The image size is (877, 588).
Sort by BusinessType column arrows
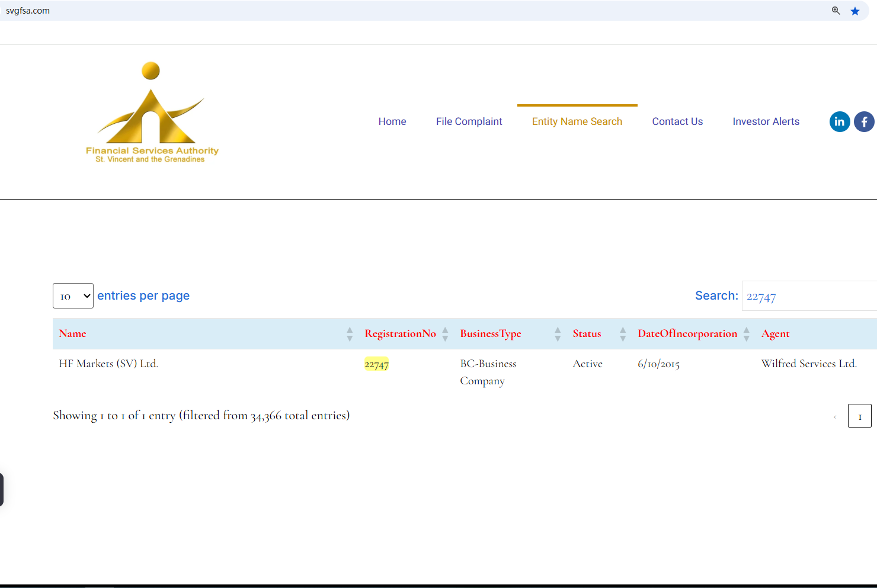click(557, 334)
